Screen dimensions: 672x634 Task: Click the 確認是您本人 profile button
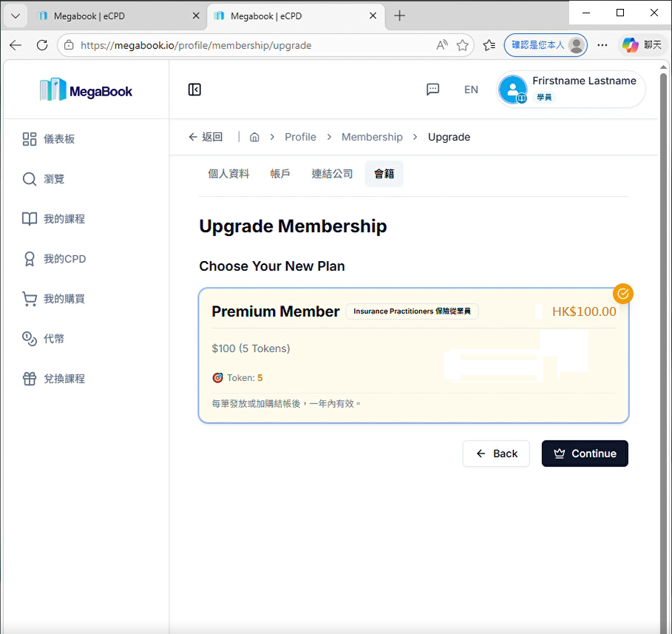click(546, 45)
